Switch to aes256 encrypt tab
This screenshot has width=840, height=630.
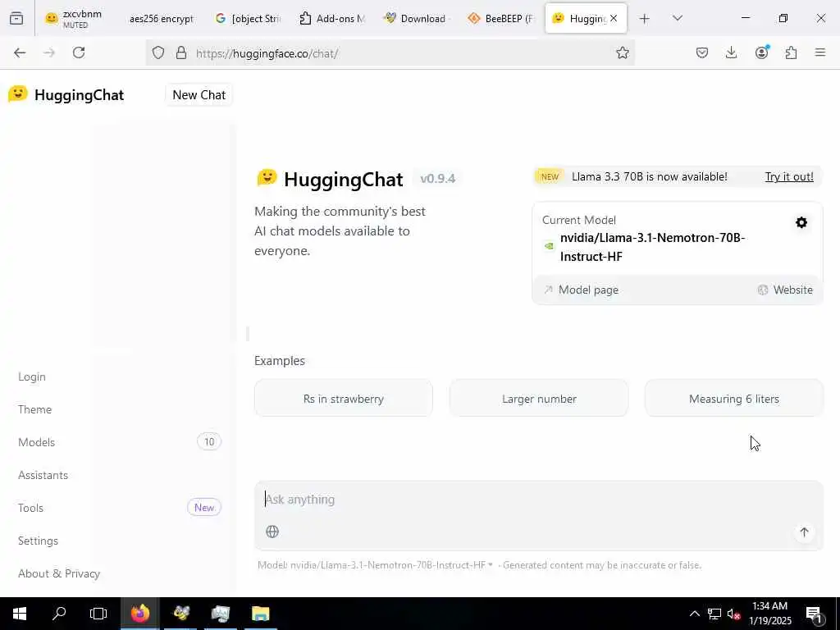click(x=161, y=19)
